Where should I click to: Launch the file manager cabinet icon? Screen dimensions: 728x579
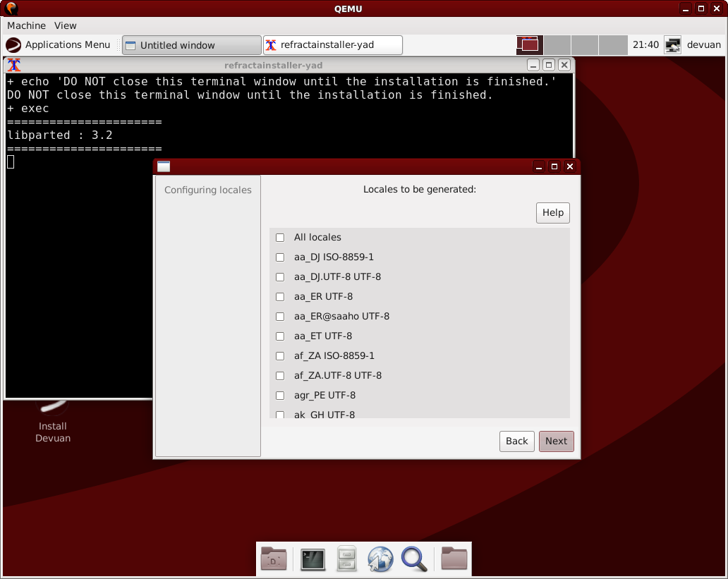(x=346, y=559)
